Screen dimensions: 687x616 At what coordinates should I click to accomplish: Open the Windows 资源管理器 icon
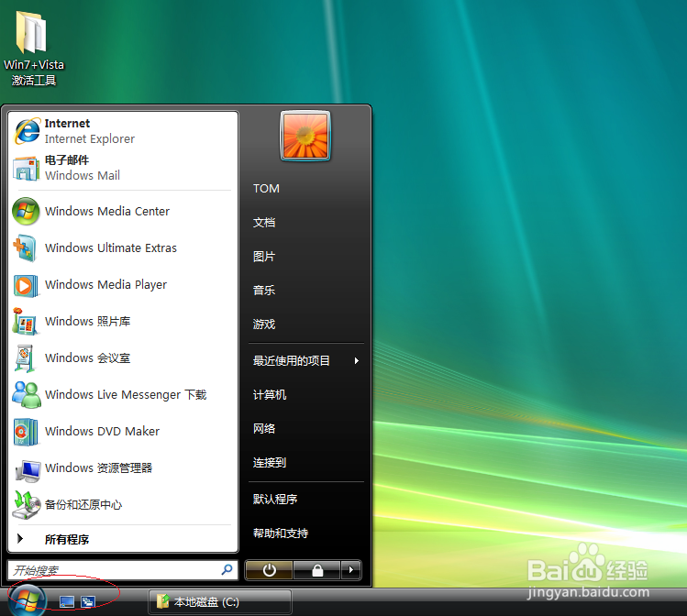click(28, 469)
